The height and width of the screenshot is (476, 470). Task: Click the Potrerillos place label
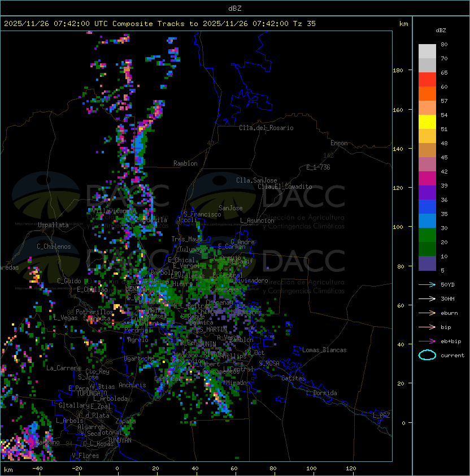tap(94, 312)
